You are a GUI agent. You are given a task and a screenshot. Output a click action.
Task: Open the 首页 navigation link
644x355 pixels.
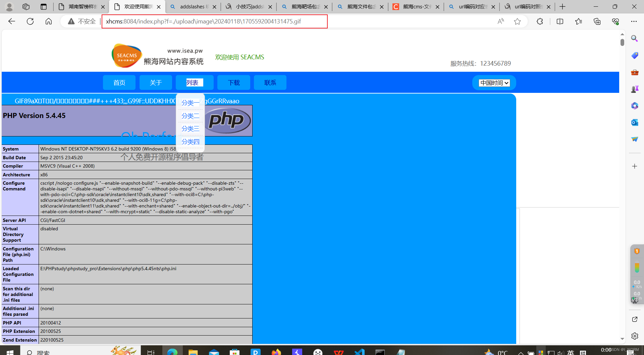[x=119, y=82]
